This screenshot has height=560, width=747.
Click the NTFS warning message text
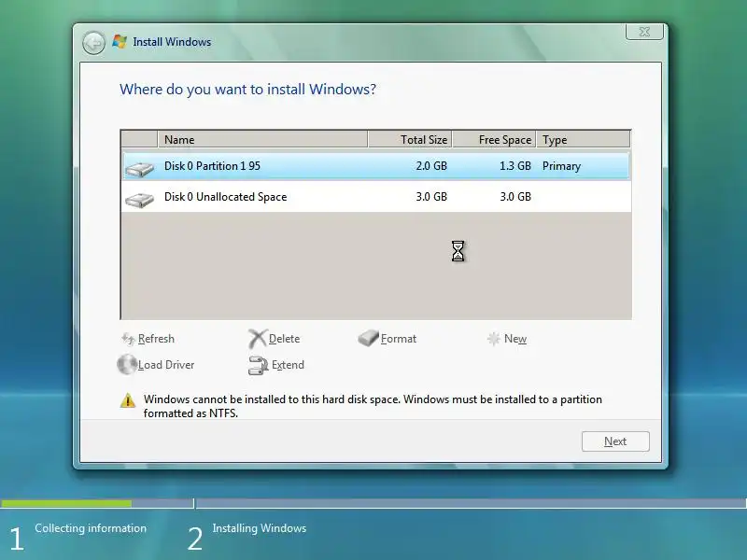coord(373,406)
